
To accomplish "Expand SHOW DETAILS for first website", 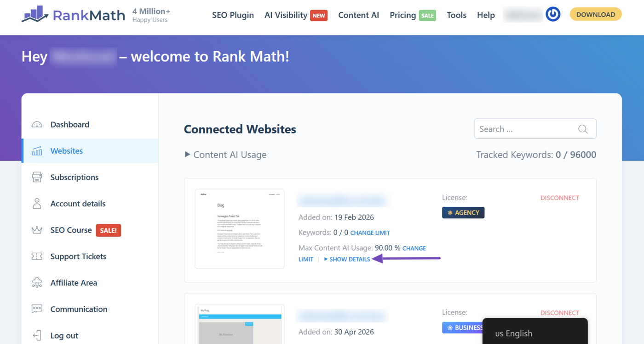I will [347, 259].
